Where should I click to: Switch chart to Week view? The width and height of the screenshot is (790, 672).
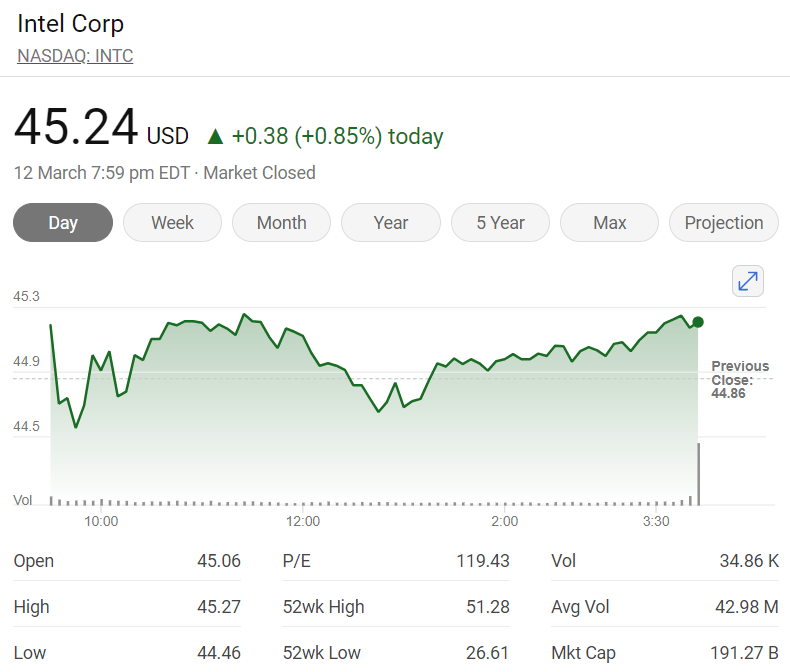coord(172,223)
